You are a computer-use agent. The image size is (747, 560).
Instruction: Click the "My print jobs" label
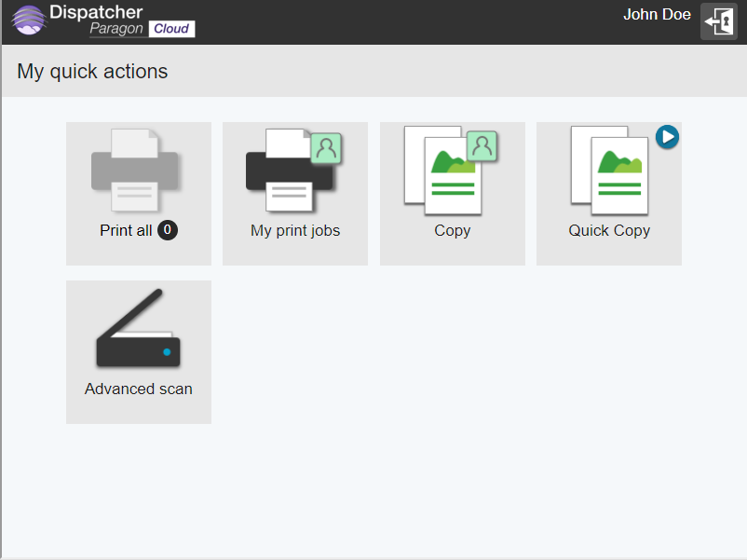(x=295, y=230)
